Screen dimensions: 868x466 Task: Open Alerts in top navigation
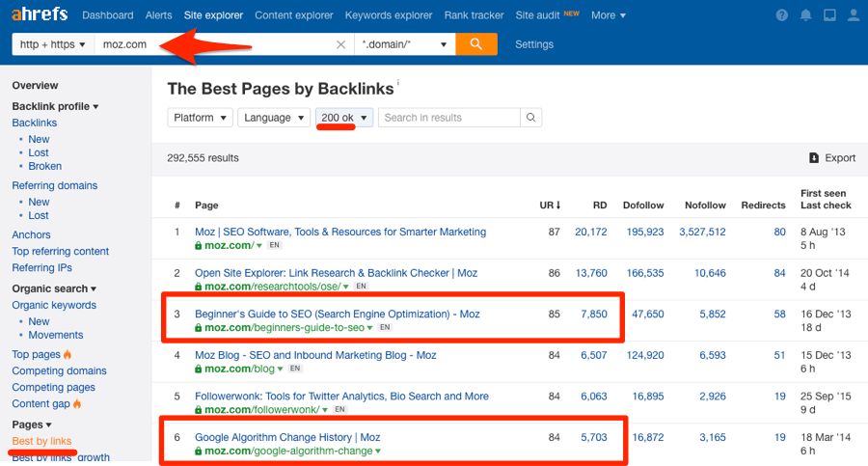pos(159,15)
